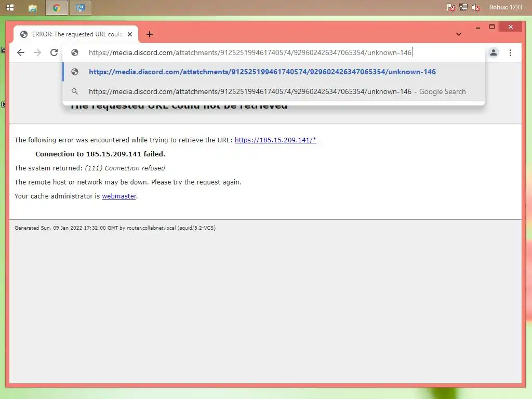Open File Explorer from the taskbar
The image size is (532, 399).
pos(33,8)
